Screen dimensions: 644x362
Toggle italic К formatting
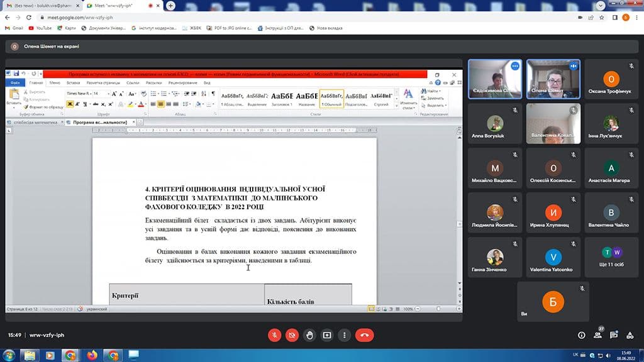77,104
